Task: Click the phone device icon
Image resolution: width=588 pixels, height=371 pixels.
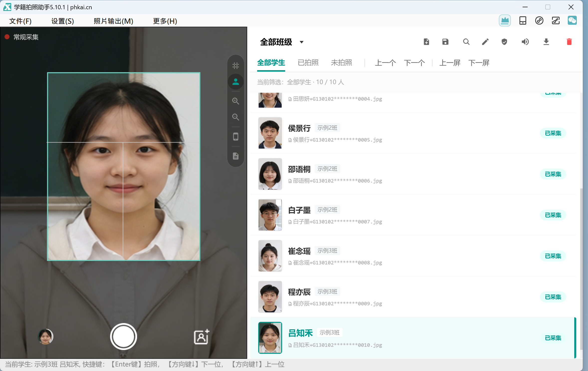Action: tap(236, 137)
